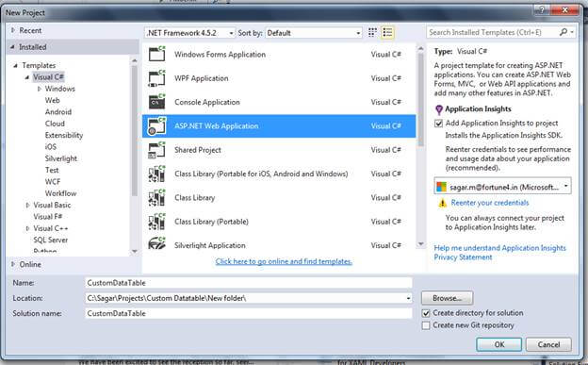
Task: Open the search options dropdown arrow
Action: [572, 32]
